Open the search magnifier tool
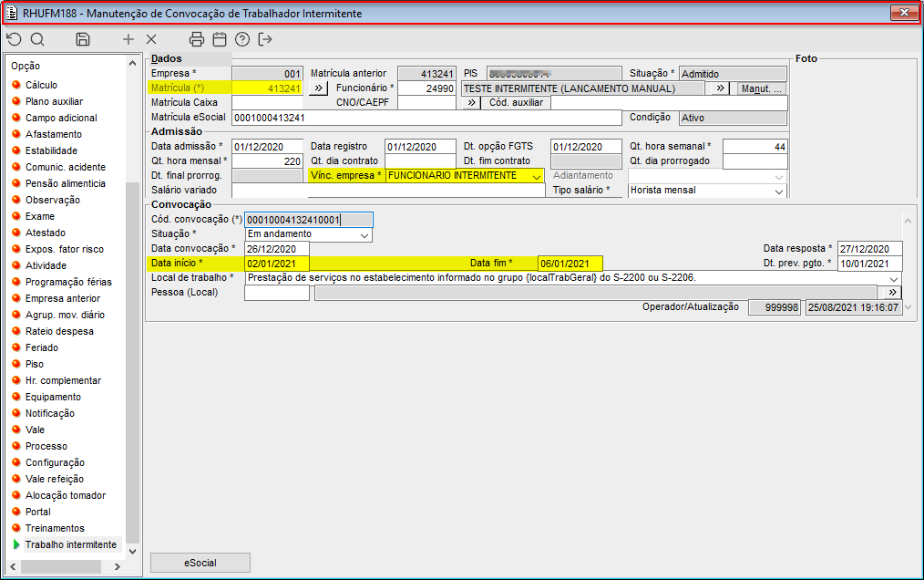The width and height of the screenshot is (924, 580). click(37, 39)
